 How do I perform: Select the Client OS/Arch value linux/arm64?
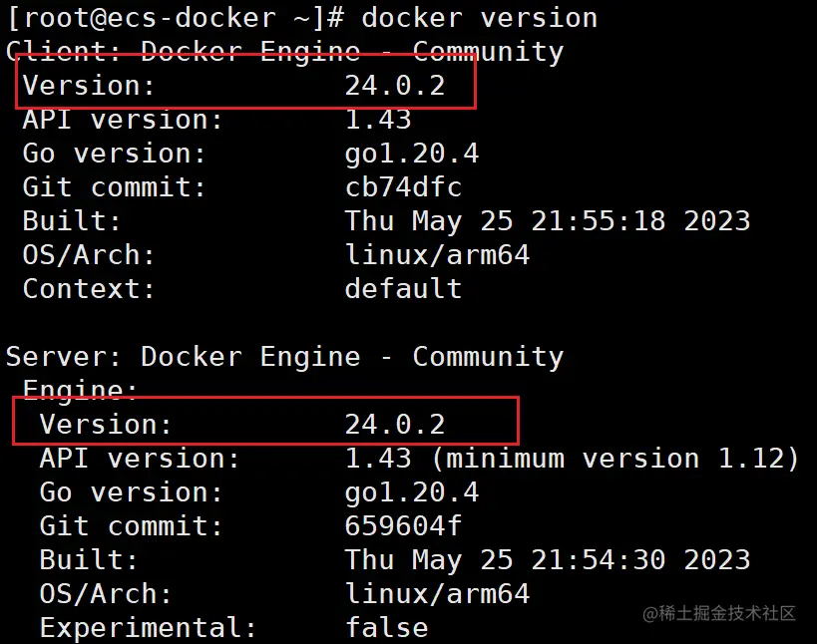coord(437,255)
